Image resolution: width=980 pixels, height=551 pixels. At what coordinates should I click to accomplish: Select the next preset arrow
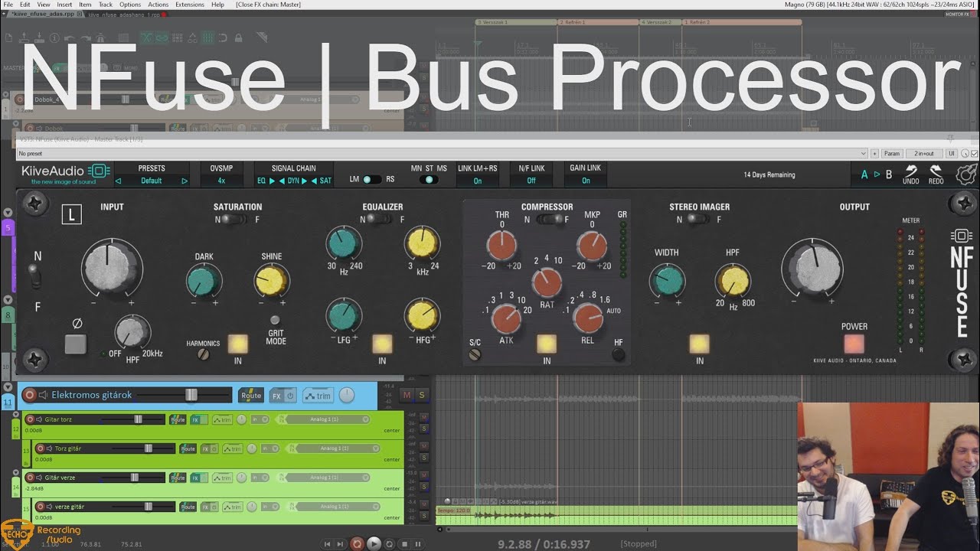(185, 181)
